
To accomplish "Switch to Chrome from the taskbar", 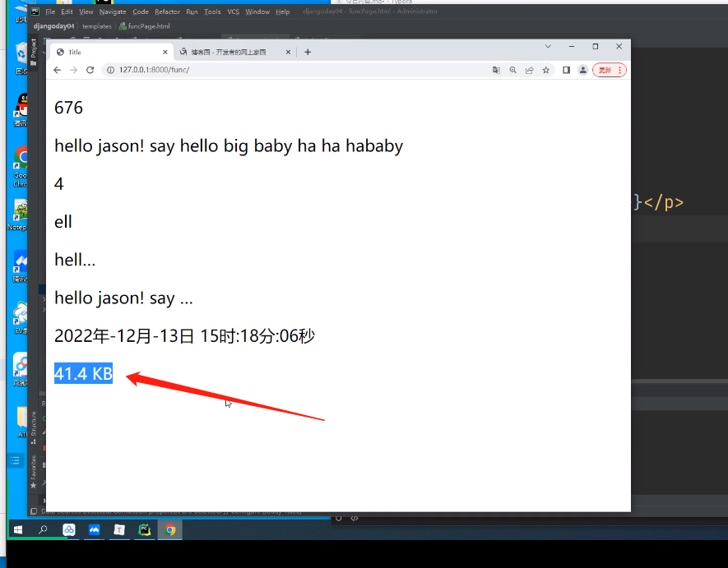I will coord(170,530).
